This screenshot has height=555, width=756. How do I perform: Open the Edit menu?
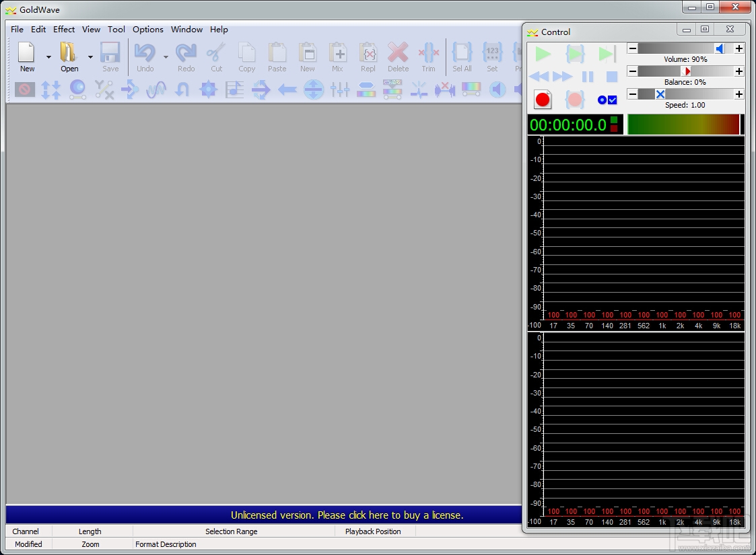pyautogui.click(x=38, y=30)
